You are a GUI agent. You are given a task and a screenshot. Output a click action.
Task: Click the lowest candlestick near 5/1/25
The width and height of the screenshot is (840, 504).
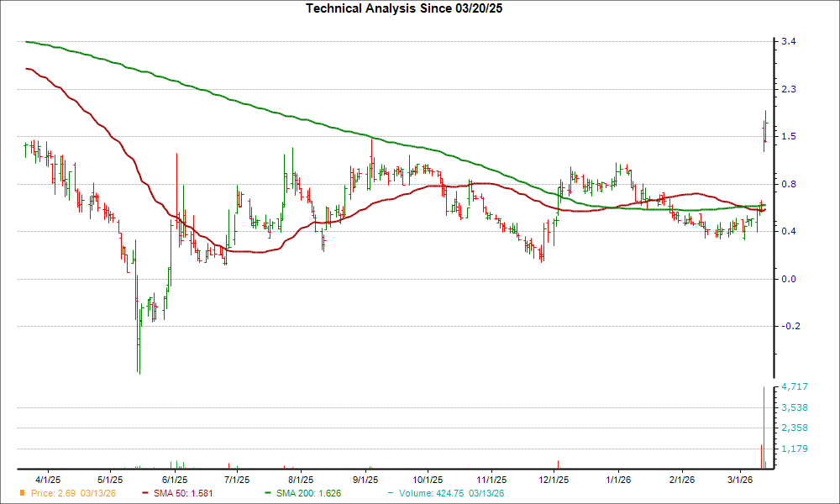coord(139,361)
